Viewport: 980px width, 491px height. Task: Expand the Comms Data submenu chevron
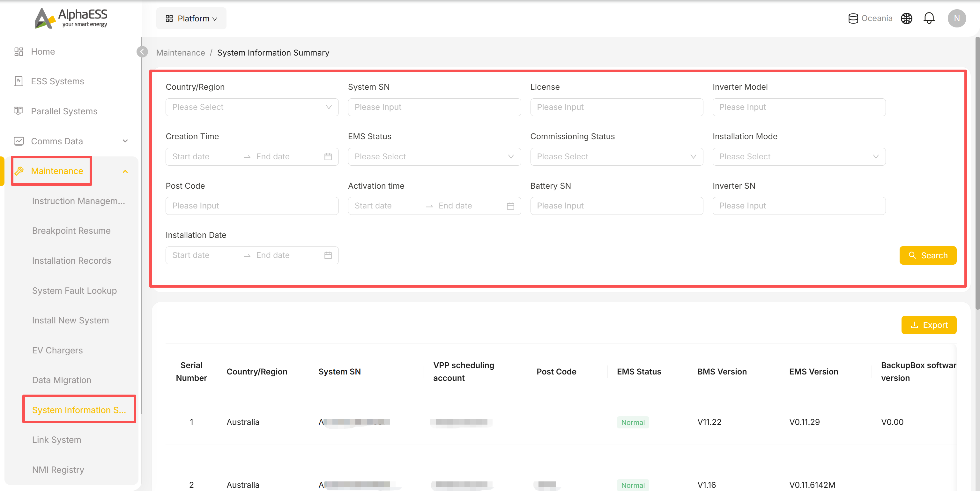[125, 141]
